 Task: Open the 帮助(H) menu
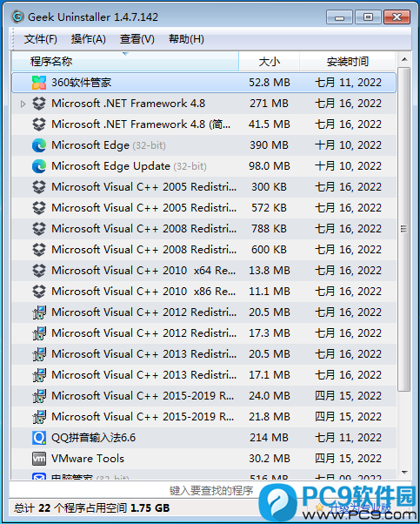(x=186, y=39)
